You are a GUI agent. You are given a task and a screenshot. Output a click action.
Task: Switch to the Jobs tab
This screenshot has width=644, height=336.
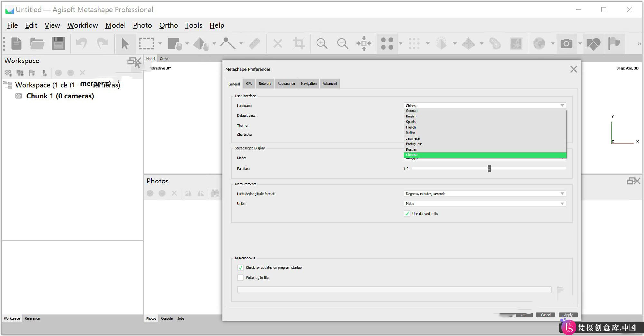click(181, 318)
